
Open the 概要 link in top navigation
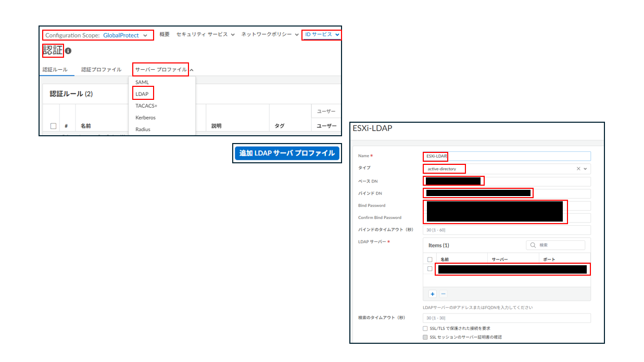[165, 34]
